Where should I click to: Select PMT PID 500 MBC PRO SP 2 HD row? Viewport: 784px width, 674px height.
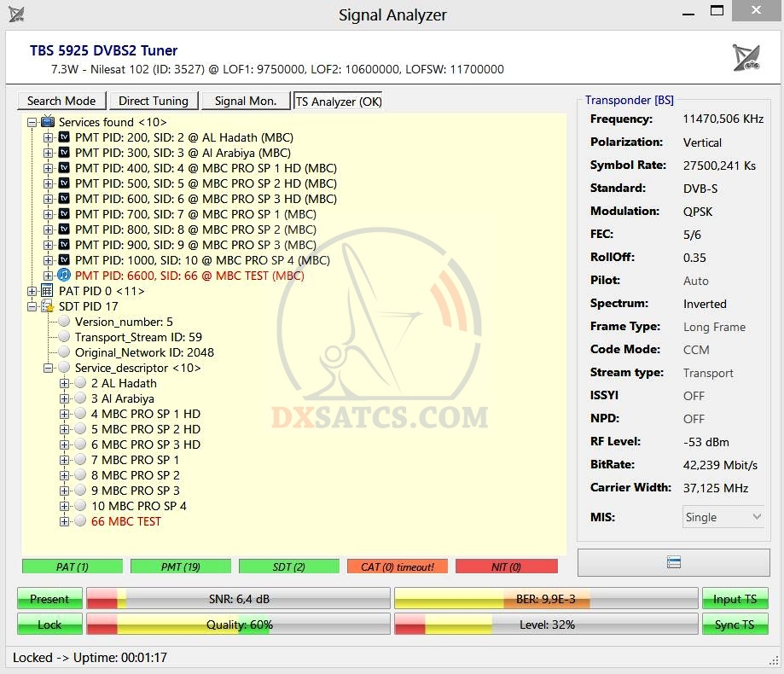206,183
